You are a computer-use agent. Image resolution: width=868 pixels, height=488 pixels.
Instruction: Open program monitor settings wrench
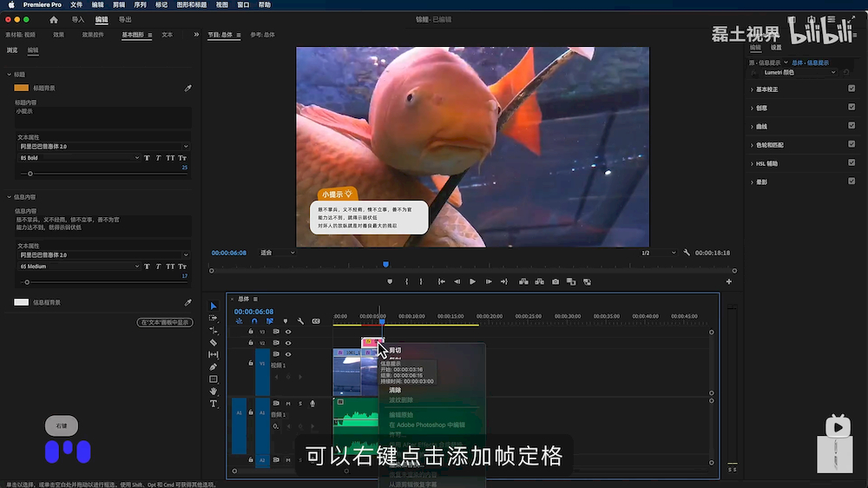tap(687, 253)
